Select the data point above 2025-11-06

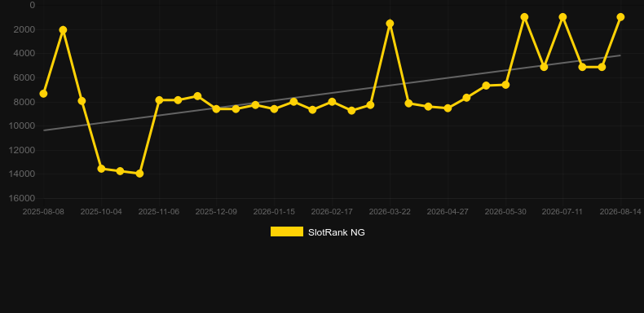(x=159, y=99)
